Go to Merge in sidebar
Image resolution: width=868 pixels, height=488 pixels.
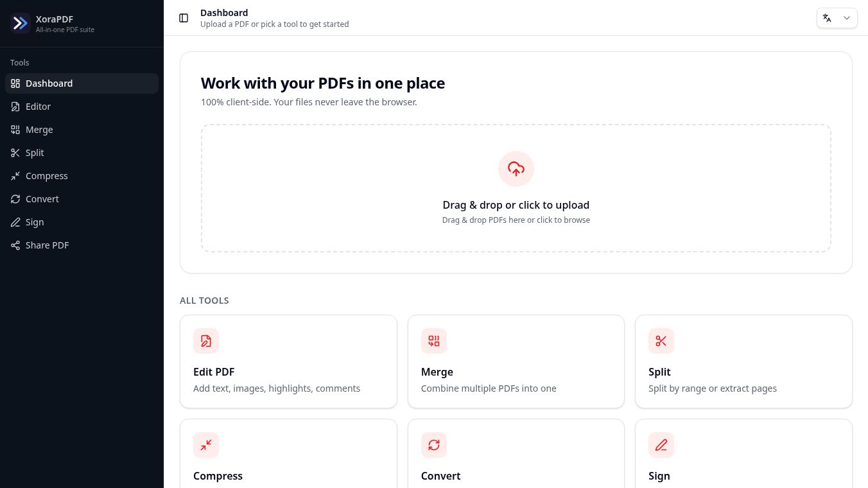[82, 130]
